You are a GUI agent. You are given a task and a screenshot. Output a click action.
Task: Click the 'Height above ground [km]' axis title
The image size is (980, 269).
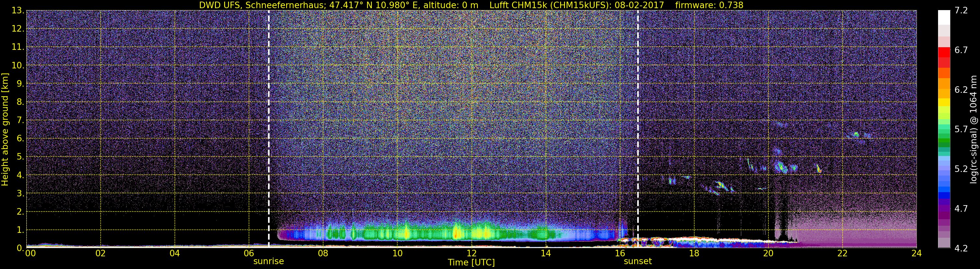click(5, 130)
